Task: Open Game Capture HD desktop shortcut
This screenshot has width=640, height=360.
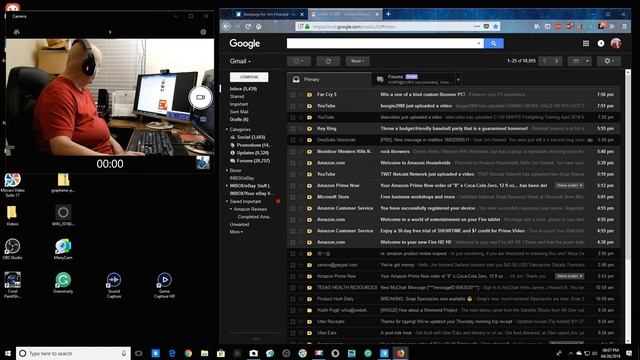Action: pos(164,285)
